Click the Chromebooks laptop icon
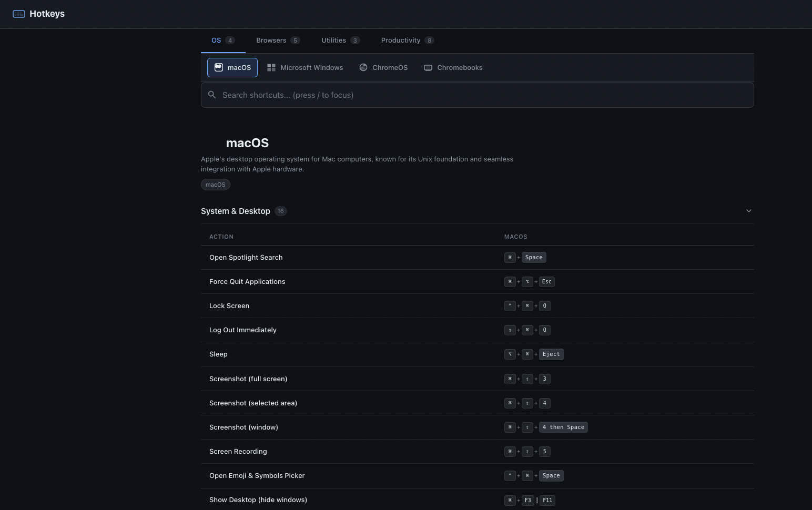Viewport: 812px width, 510px height. pyautogui.click(x=428, y=67)
